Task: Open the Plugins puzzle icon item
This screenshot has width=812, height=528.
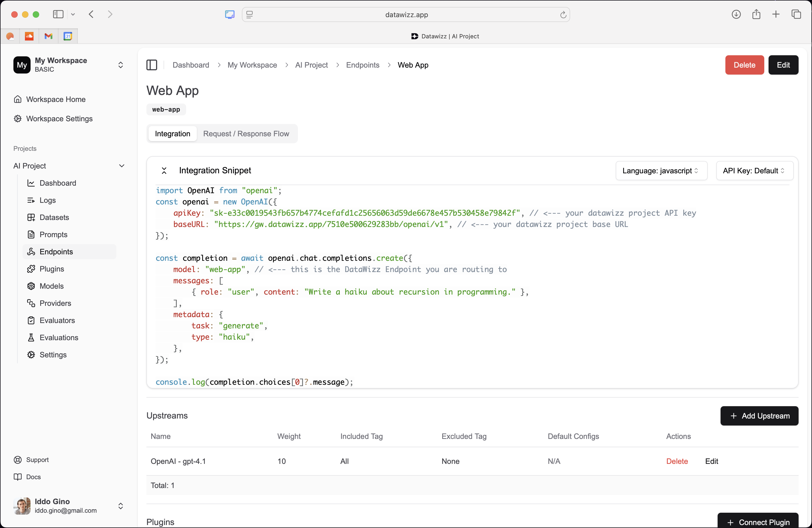Action: pos(51,269)
